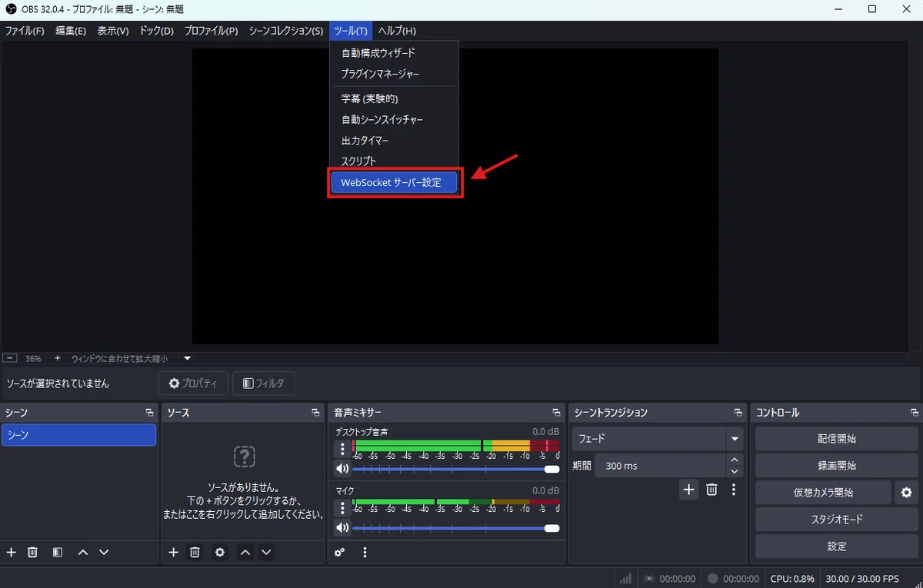This screenshot has width=923, height=588.
Task: Move scene up with arrow icon
Action: pyautogui.click(x=83, y=552)
